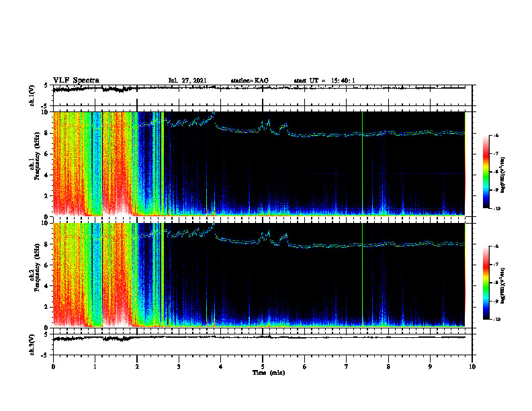Click time axis tick label "5"
This screenshot has width=532, height=411.
(263, 367)
